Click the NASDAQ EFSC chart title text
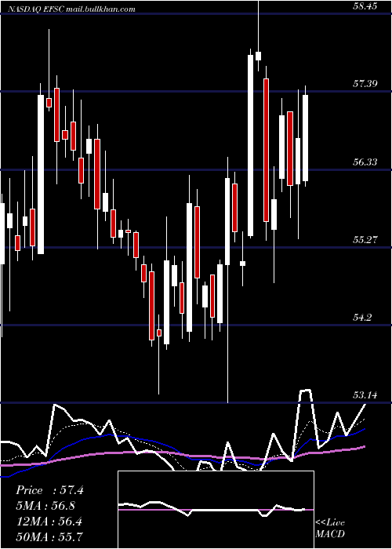The image size is (392, 549). click(x=71, y=9)
